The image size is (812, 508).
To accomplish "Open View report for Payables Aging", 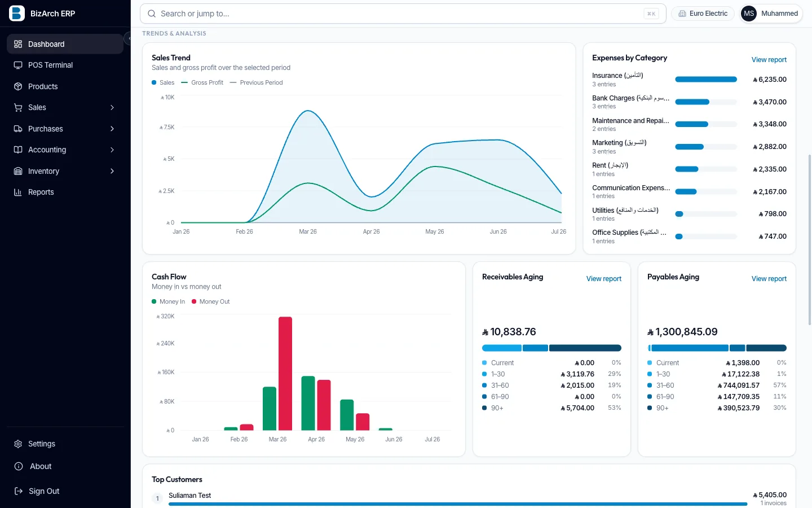I will 769,279.
